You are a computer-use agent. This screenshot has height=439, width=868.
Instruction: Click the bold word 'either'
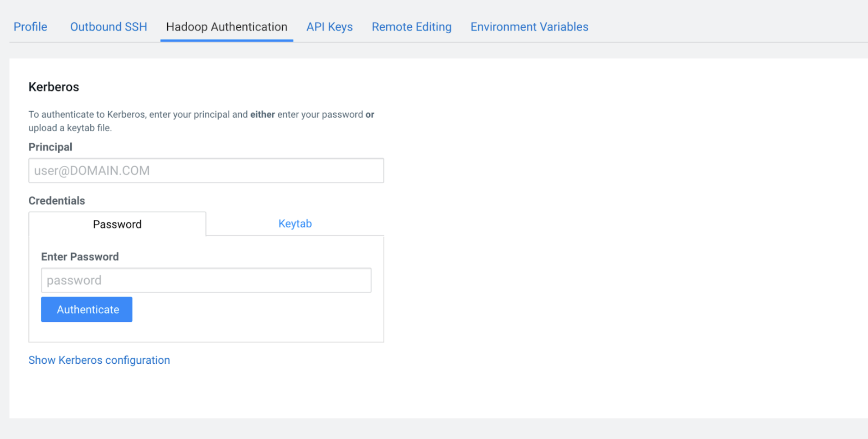(262, 114)
